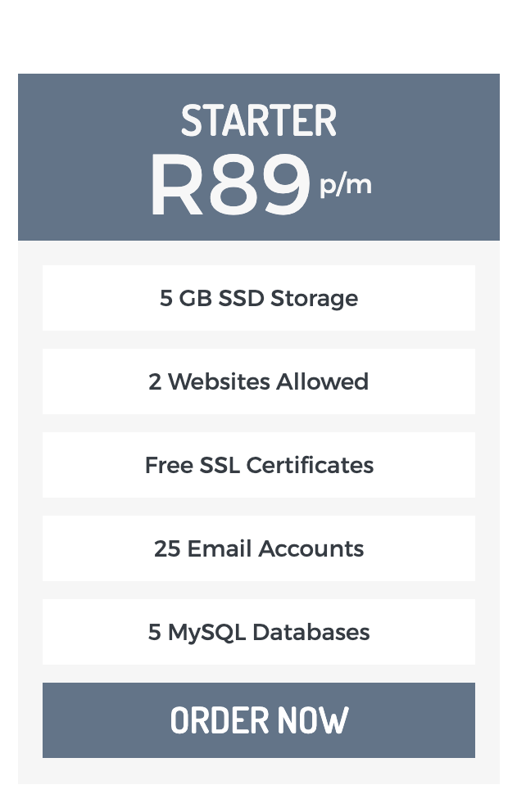The height and width of the screenshot is (812, 526).
Task: Choose the 25 Email Accounts feature row
Action: 259,548
